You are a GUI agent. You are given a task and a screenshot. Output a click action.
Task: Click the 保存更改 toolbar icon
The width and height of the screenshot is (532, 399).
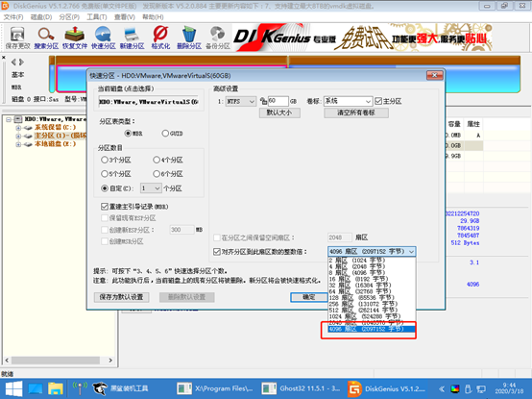(x=17, y=37)
